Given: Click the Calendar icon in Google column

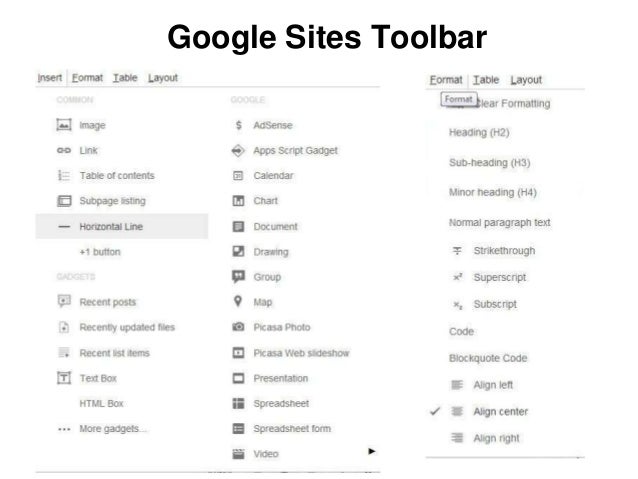Looking at the screenshot, I should [238, 176].
